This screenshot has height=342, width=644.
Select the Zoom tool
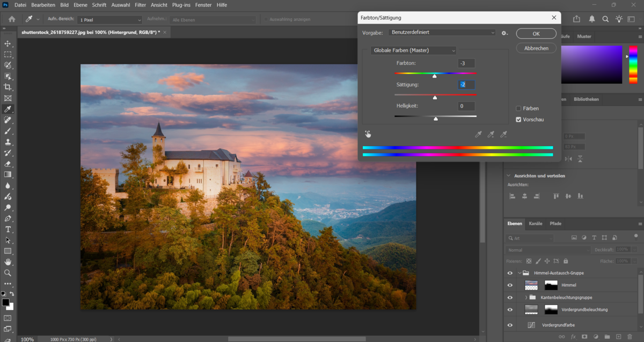8,273
